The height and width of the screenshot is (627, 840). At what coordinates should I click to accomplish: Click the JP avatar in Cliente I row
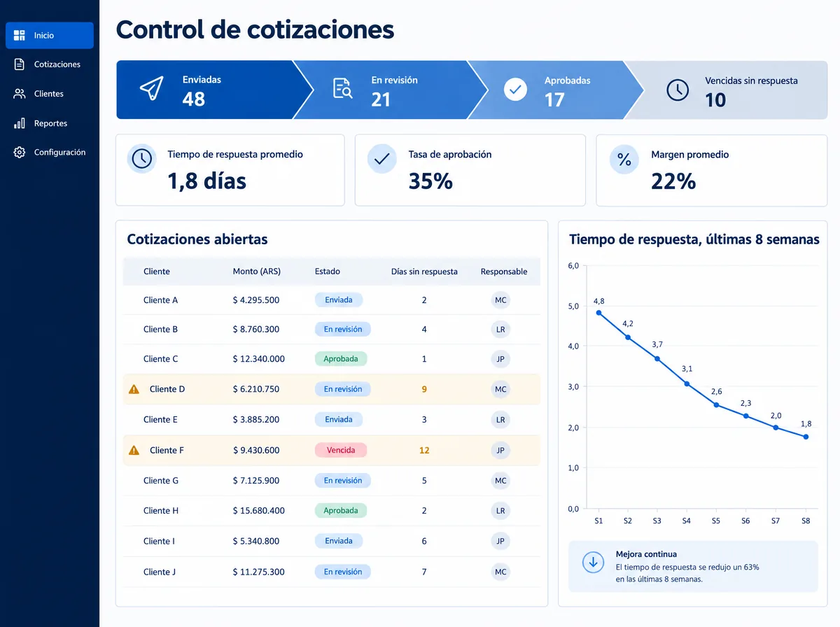(x=500, y=541)
